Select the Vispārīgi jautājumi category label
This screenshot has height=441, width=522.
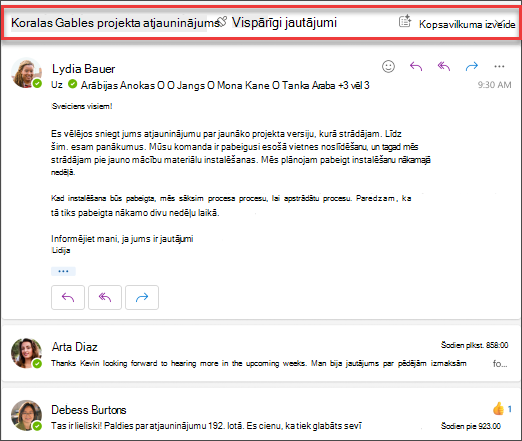coord(284,23)
